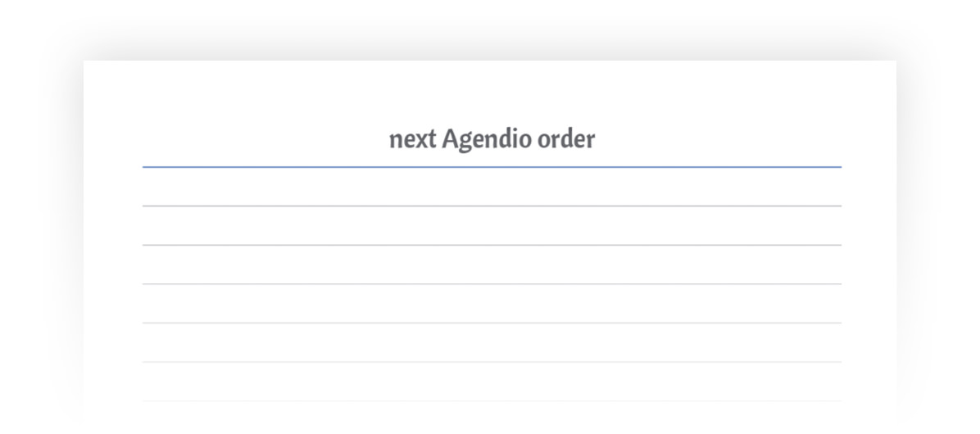Click the word "order" in the title

point(565,140)
